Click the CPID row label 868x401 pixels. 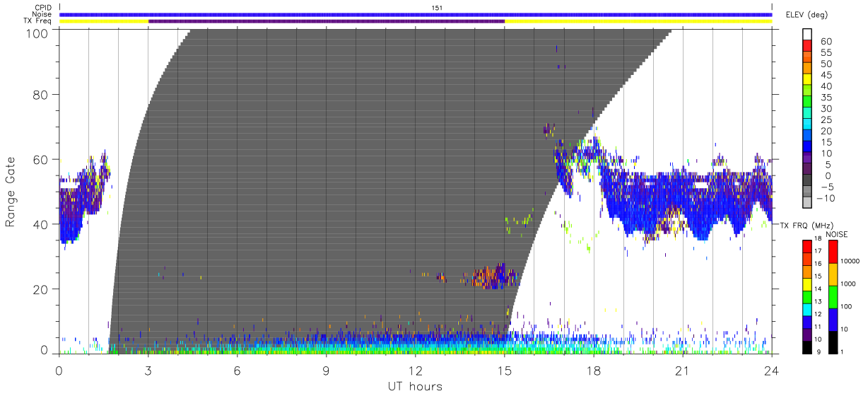43,8
